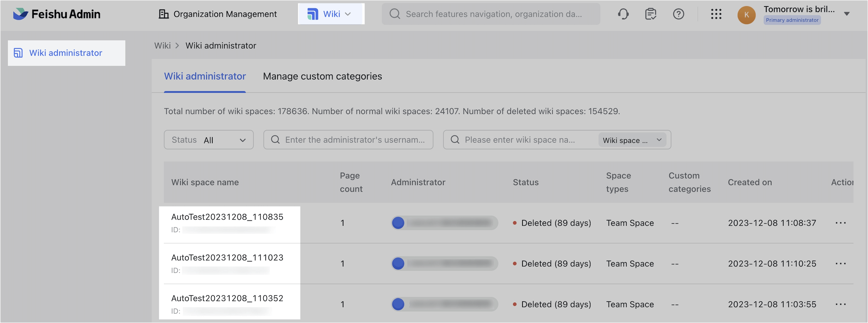
Task: Switch to Manage custom categories tab
Action: [323, 76]
